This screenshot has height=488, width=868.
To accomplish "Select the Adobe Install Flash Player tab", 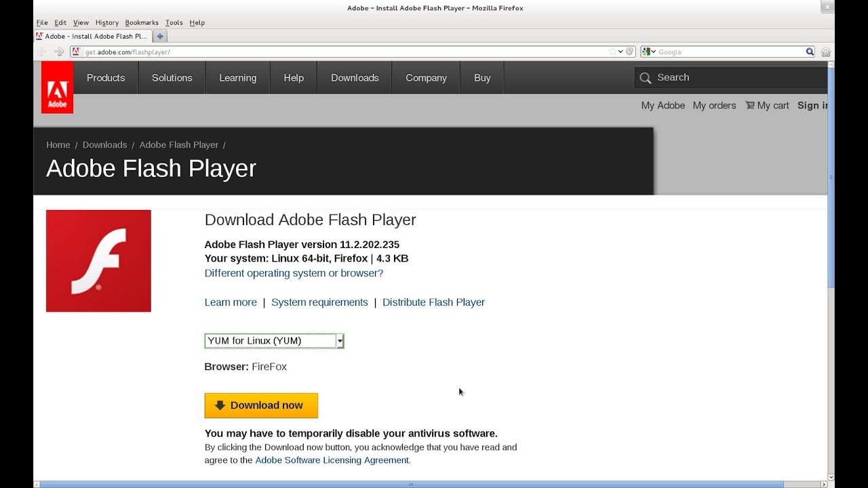I will [92, 36].
